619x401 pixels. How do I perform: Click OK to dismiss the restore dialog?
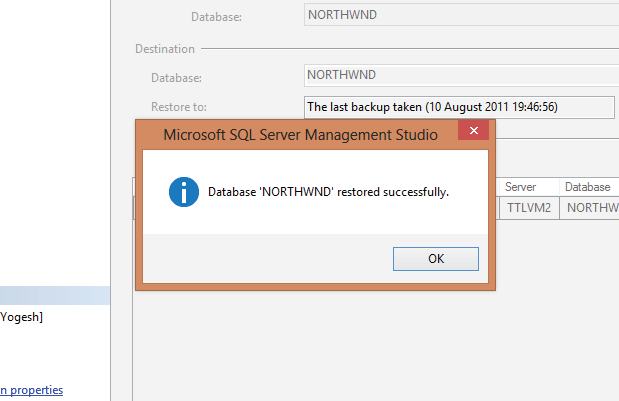(x=435, y=259)
